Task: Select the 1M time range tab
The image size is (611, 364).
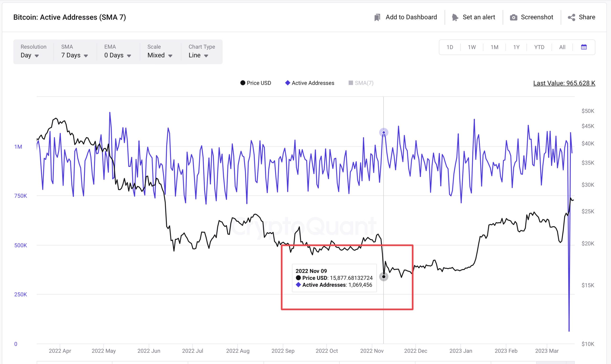Action: 494,47
